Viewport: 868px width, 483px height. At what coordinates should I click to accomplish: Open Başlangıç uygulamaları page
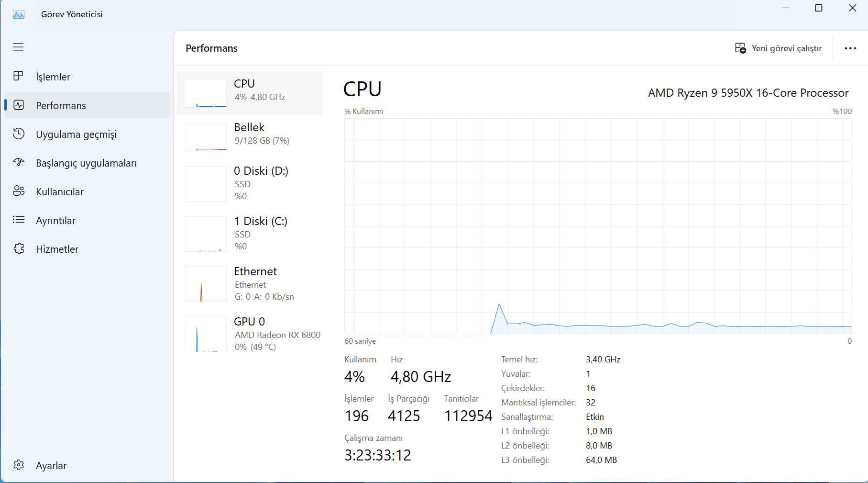point(87,163)
